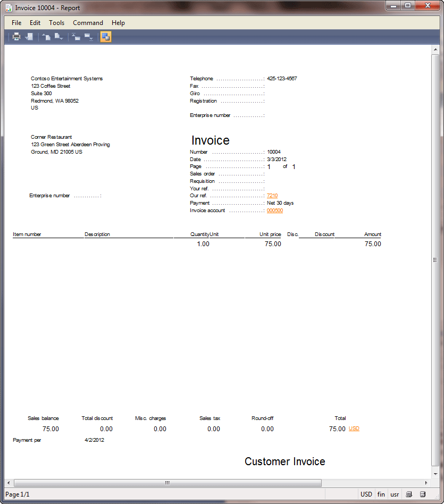This screenshot has height=504, width=444.
Task: Open the Tools menu
Action: 57,23
